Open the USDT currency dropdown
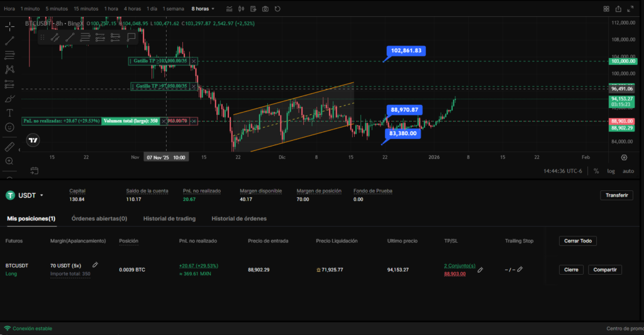The width and height of the screenshot is (644, 335). (25, 195)
